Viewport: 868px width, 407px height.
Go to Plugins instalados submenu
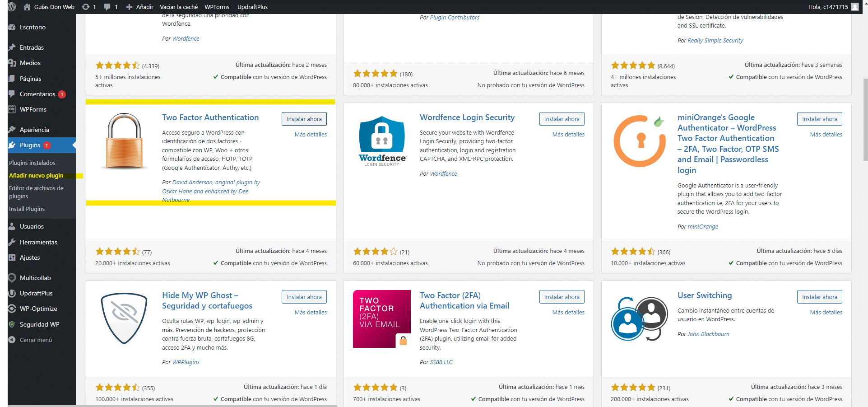point(32,163)
